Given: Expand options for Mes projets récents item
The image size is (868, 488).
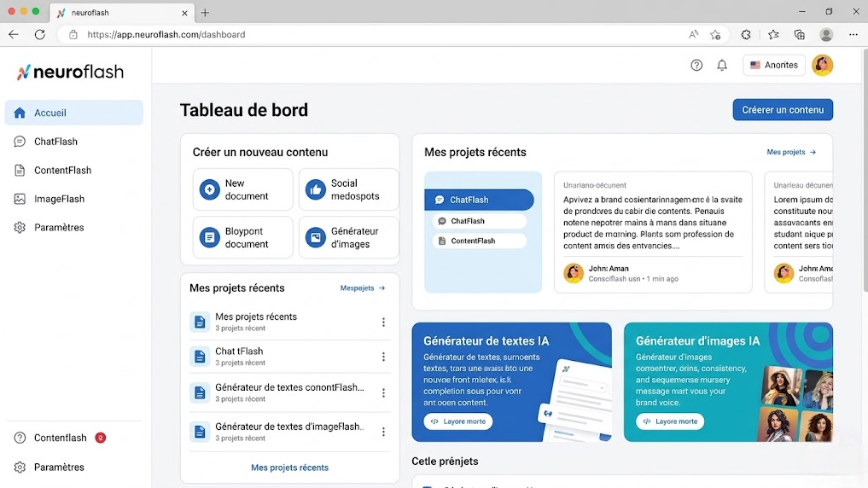Looking at the screenshot, I should 383,322.
